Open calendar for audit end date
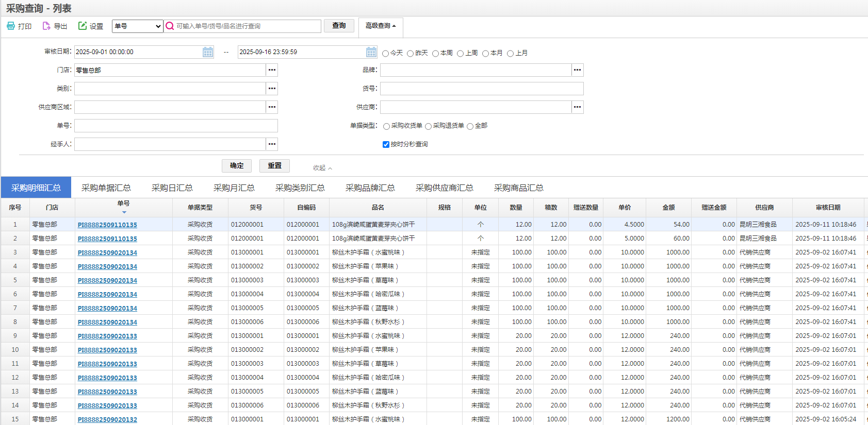Screen dimensions: 868x425 tap(371, 52)
